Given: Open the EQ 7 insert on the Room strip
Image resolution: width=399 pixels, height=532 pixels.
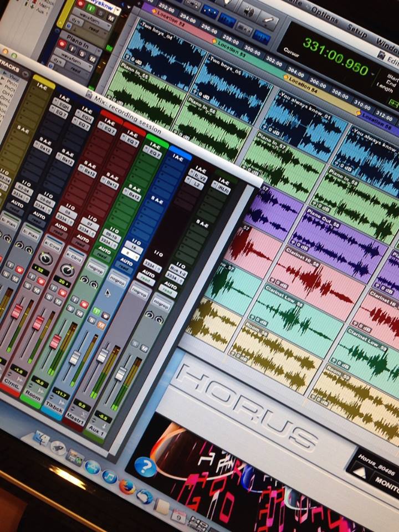Looking at the screenshot, I should (152, 152).
